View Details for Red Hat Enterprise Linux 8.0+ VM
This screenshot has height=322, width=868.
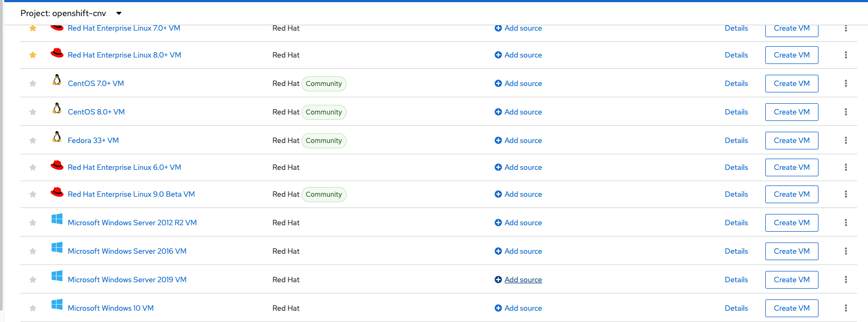(x=736, y=55)
